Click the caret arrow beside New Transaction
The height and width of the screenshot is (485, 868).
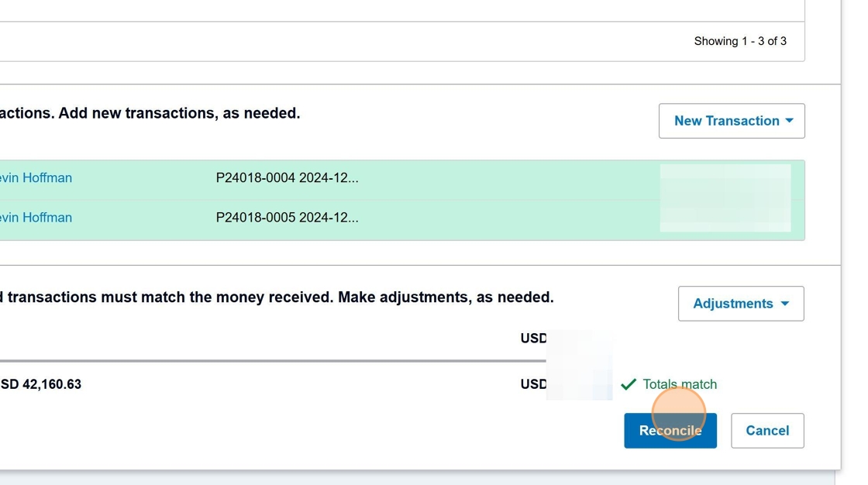(x=789, y=121)
